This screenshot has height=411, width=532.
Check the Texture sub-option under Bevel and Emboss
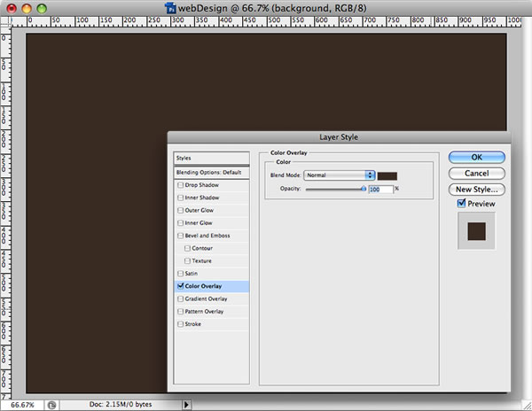coord(187,261)
